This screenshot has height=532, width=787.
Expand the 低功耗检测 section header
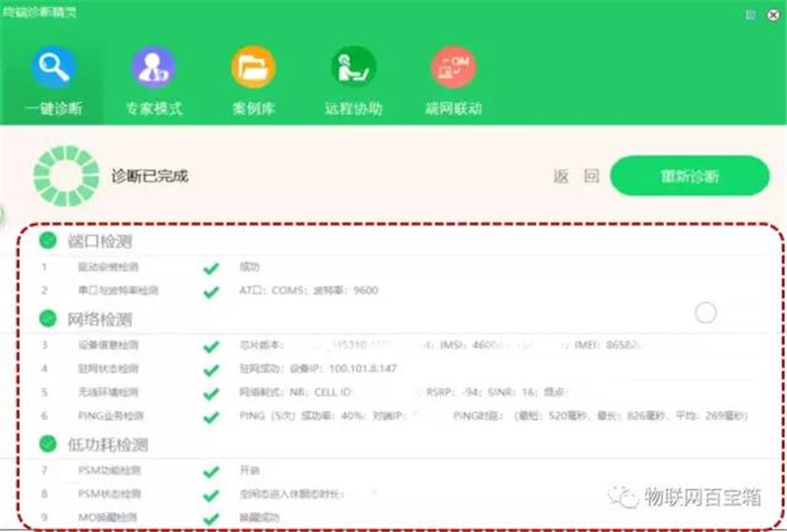point(106,445)
